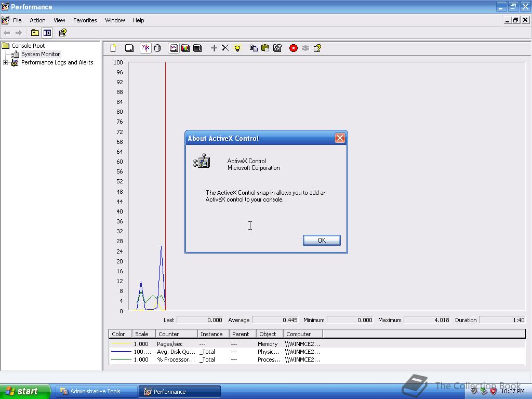Click the Instance column header
This screenshot has height=399, width=532.
tap(214, 334)
